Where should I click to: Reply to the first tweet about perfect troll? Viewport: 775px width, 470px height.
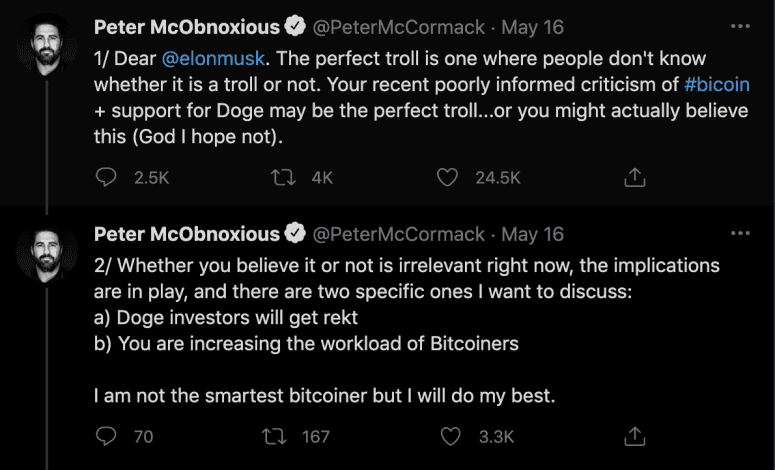(x=106, y=177)
